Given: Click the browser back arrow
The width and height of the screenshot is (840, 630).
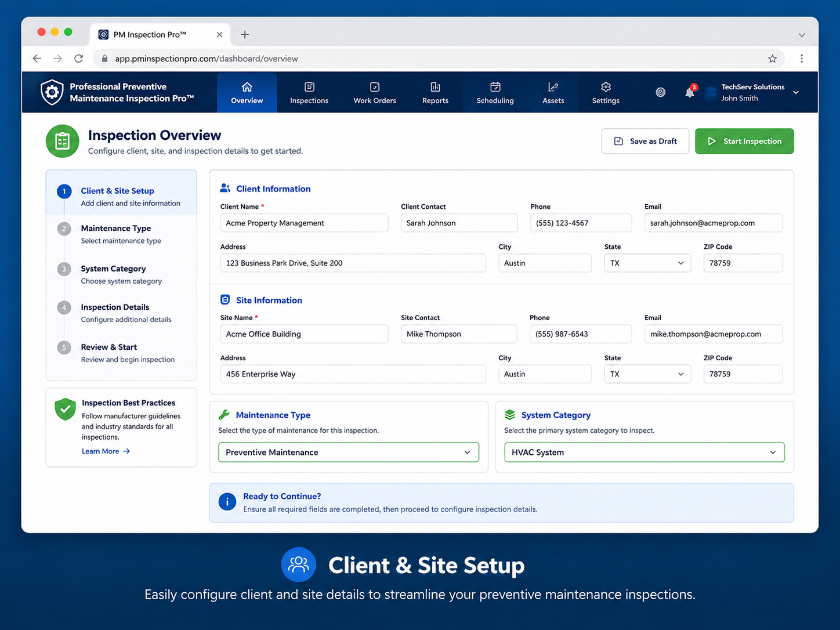Looking at the screenshot, I should (x=37, y=59).
